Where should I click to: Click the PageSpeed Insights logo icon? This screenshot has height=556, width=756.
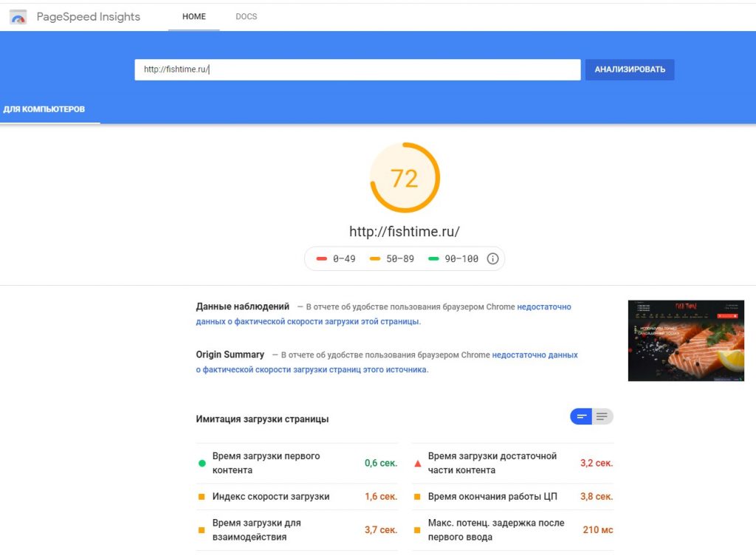[18, 18]
